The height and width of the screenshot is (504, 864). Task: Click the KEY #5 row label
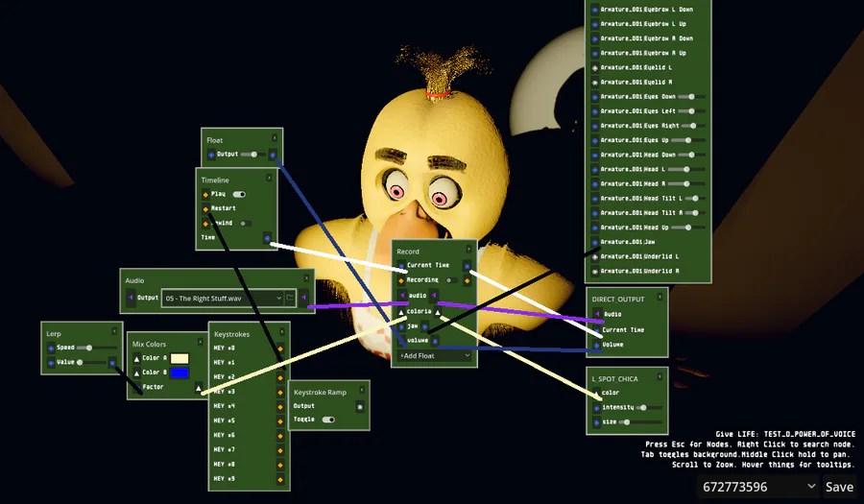224,420
